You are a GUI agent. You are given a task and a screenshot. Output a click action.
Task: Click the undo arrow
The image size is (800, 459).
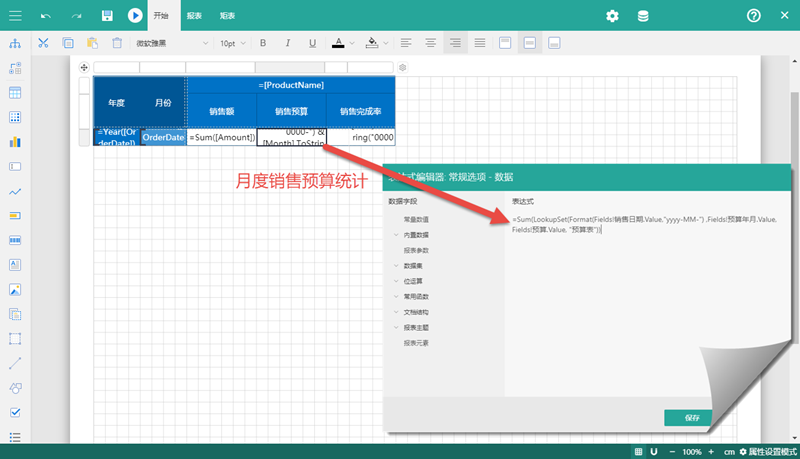[x=46, y=16]
